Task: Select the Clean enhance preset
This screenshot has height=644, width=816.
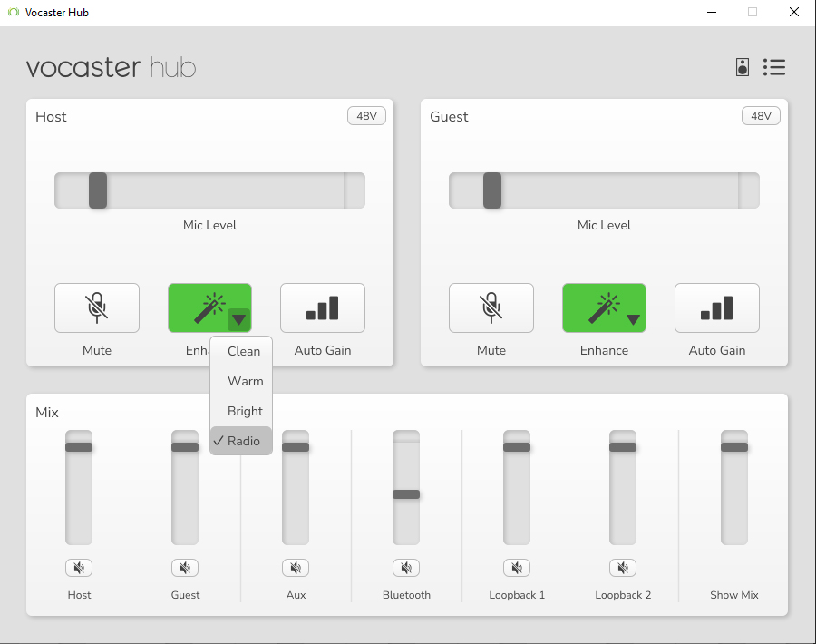Action: coord(244,351)
